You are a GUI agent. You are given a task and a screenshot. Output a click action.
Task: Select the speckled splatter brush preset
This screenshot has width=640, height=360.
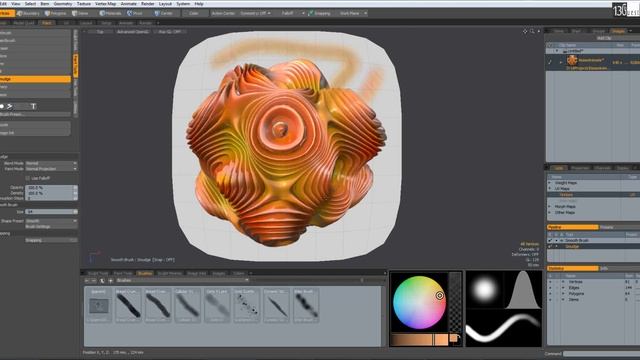[x=246, y=306]
